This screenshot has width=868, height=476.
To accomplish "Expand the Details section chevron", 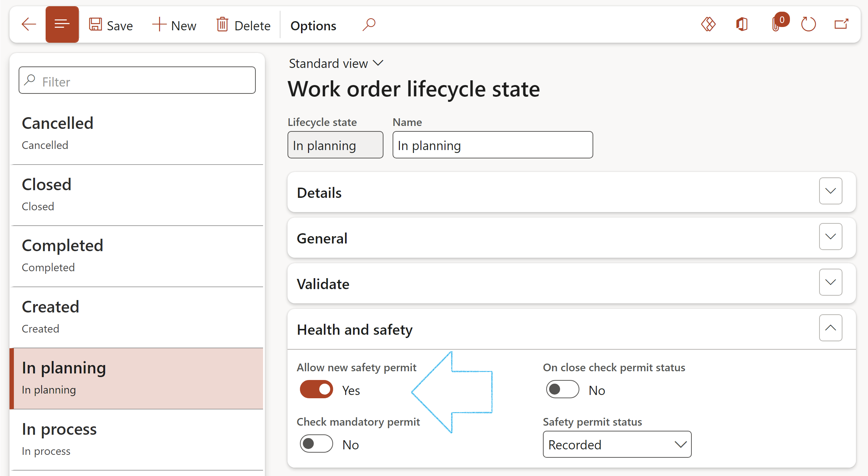I will coord(830,191).
